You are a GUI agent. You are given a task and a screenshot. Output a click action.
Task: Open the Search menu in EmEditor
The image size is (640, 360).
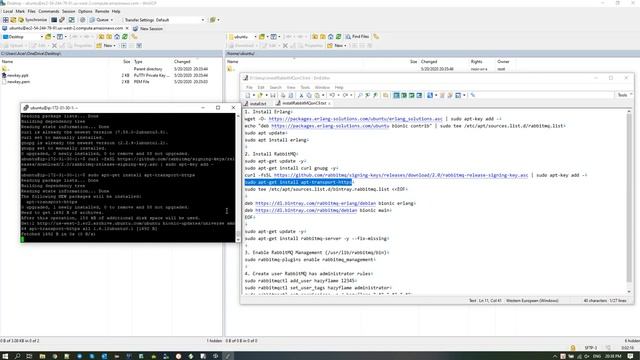click(x=276, y=87)
